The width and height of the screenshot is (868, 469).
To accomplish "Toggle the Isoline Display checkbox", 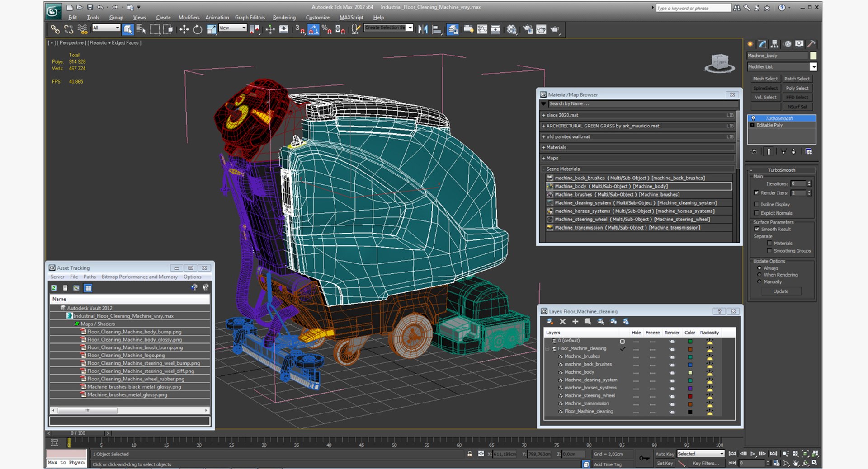I will click(x=756, y=204).
